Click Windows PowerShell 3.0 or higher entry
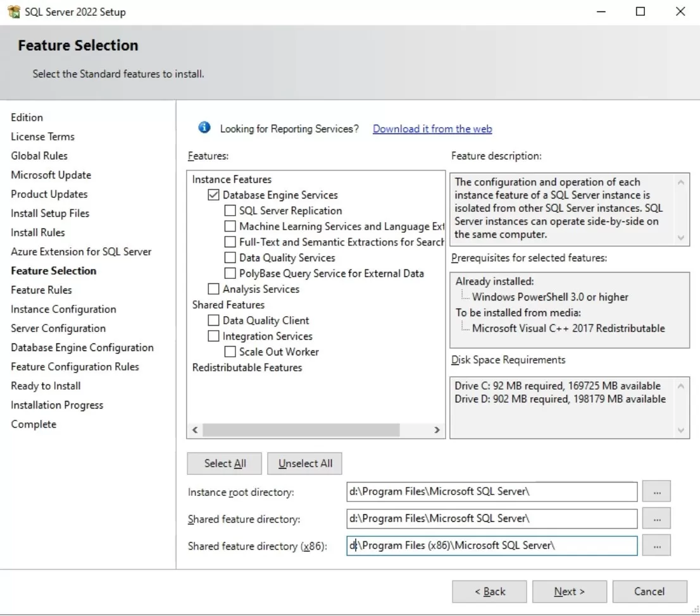 pos(550,297)
